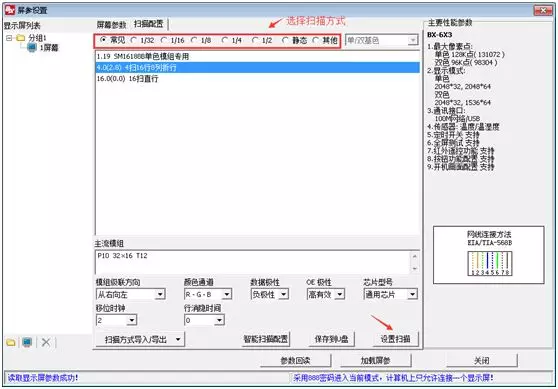The image size is (558, 389).
Task: Click the 关闭 button
Action: click(x=481, y=361)
